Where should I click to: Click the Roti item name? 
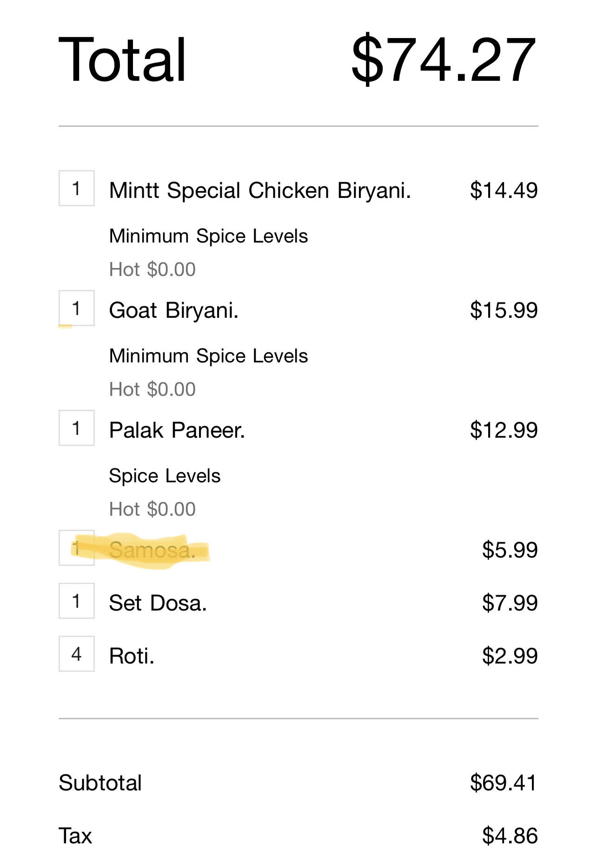point(131,656)
